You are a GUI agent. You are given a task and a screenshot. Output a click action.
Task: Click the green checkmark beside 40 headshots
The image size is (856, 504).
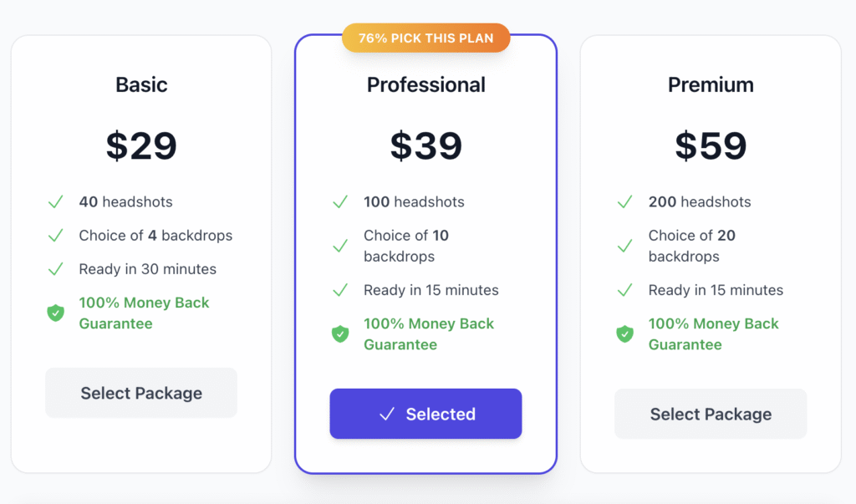tap(55, 201)
